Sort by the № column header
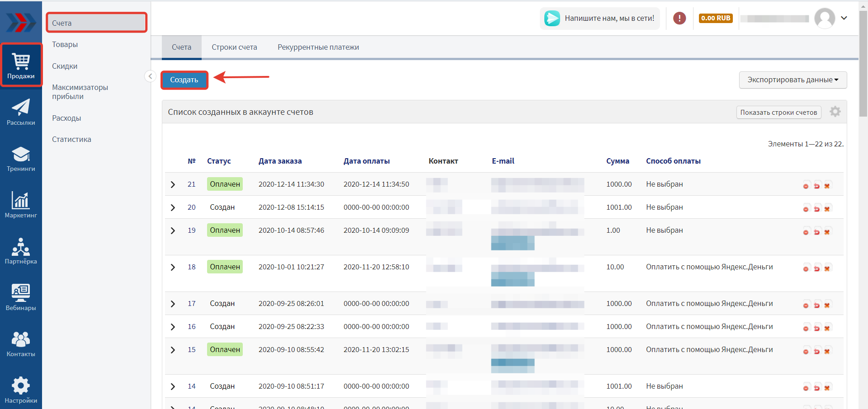The image size is (868, 409). tap(192, 161)
